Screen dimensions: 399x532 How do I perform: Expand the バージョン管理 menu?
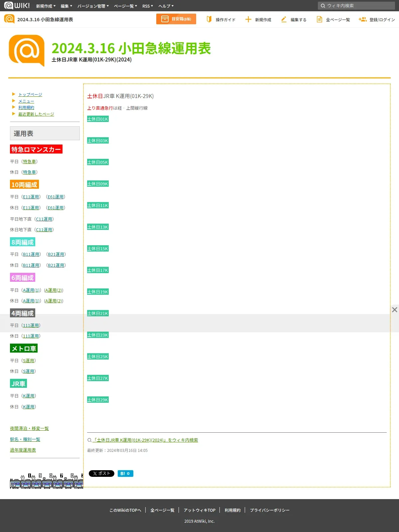(x=93, y=6)
